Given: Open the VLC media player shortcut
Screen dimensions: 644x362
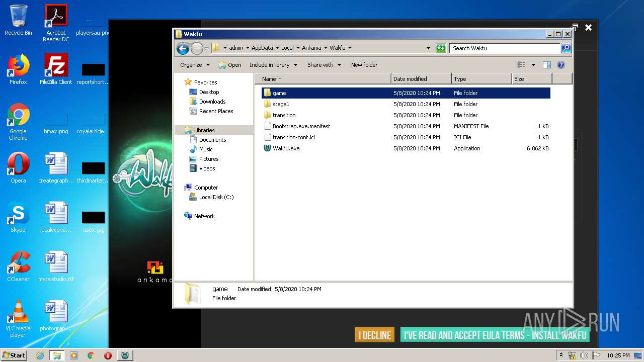Looking at the screenshot, I should (18, 319).
